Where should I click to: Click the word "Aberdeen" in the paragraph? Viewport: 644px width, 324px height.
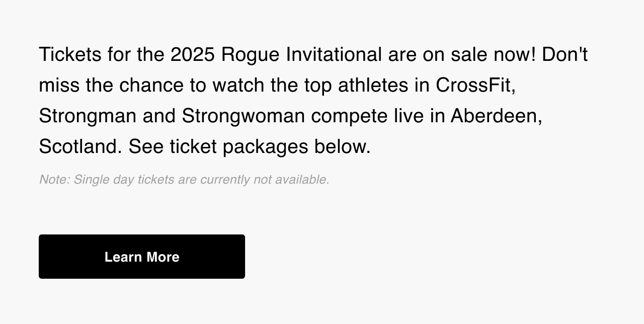[x=494, y=116]
